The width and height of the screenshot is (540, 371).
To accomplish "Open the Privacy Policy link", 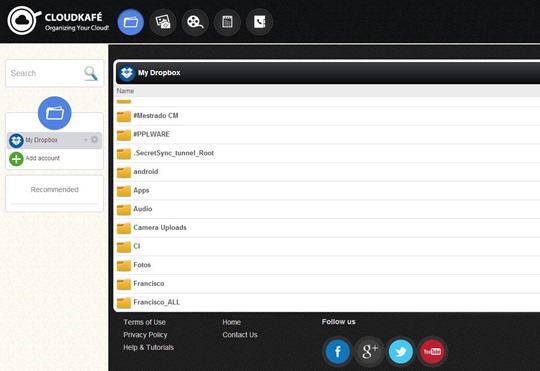I will point(145,334).
